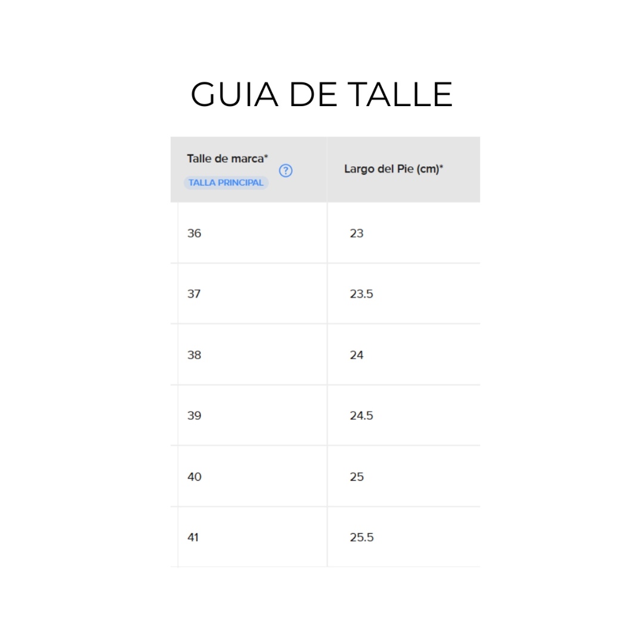This screenshot has width=644, height=644.
Task: Click the 24 foot length value
Action: [357, 355]
